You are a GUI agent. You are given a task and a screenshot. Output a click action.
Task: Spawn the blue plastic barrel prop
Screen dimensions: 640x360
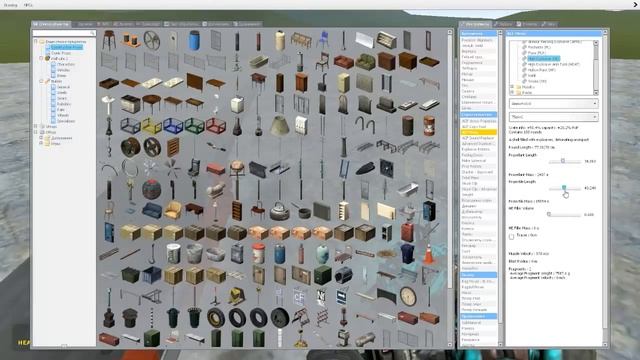[x=194, y=41]
